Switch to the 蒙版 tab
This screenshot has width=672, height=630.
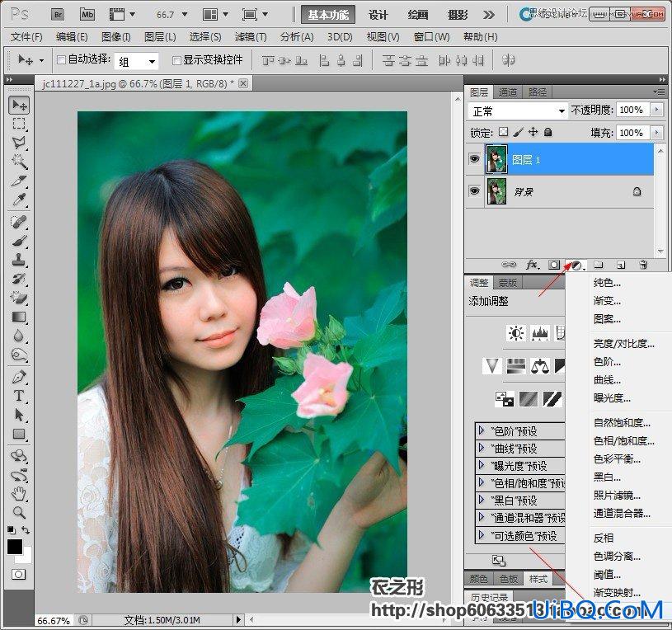click(x=508, y=283)
